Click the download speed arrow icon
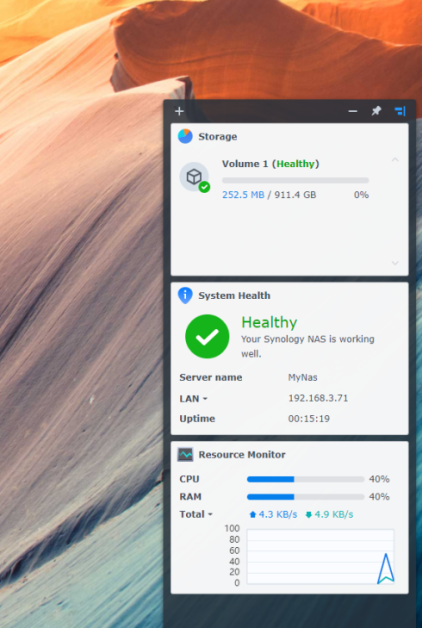 point(308,515)
